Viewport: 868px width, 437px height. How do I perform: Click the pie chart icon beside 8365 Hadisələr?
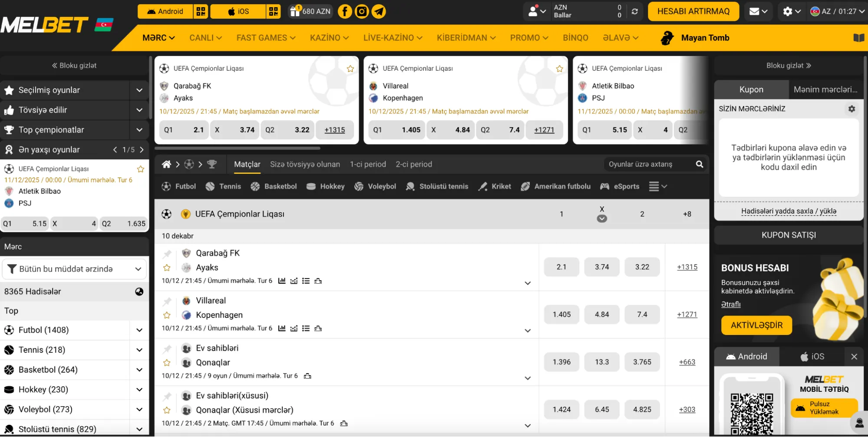click(139, 291)
